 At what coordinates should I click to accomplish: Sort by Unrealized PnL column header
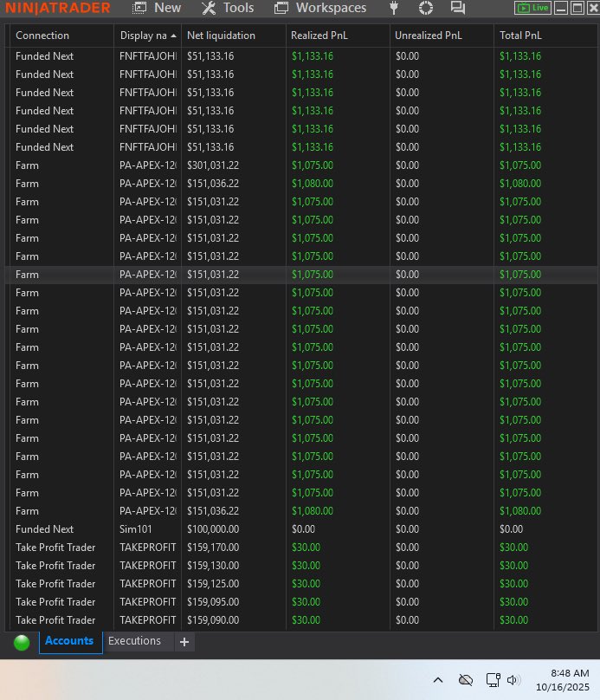pos(442,36)
